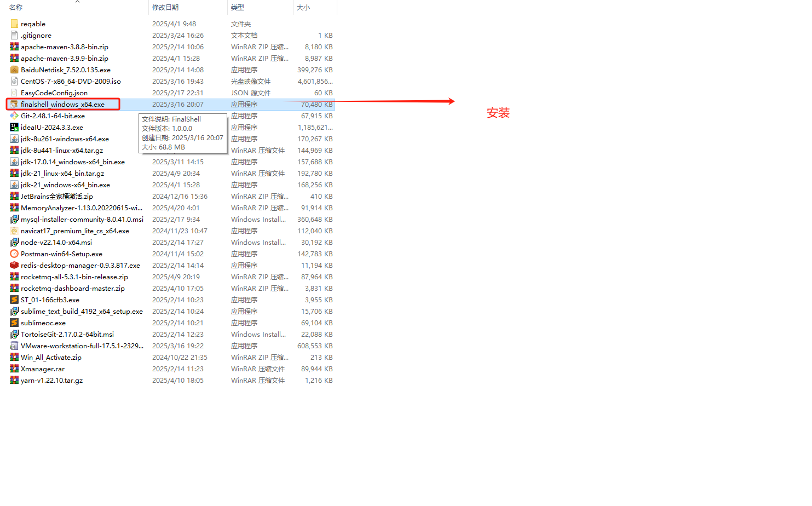Click date 2024/11/23 10:47 of navicat17 row
Image resolution: width=812 pixels, height=506 pixels.
click(180, 231)
